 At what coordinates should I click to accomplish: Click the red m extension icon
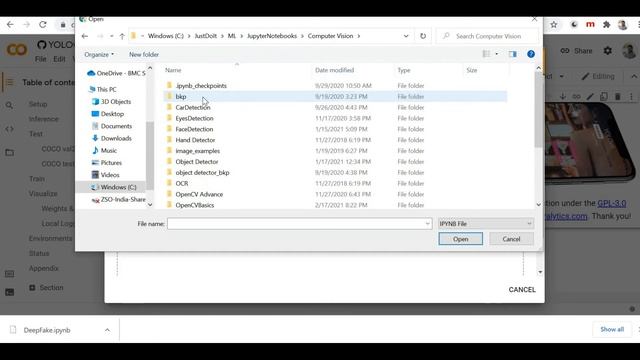(590, 24)
